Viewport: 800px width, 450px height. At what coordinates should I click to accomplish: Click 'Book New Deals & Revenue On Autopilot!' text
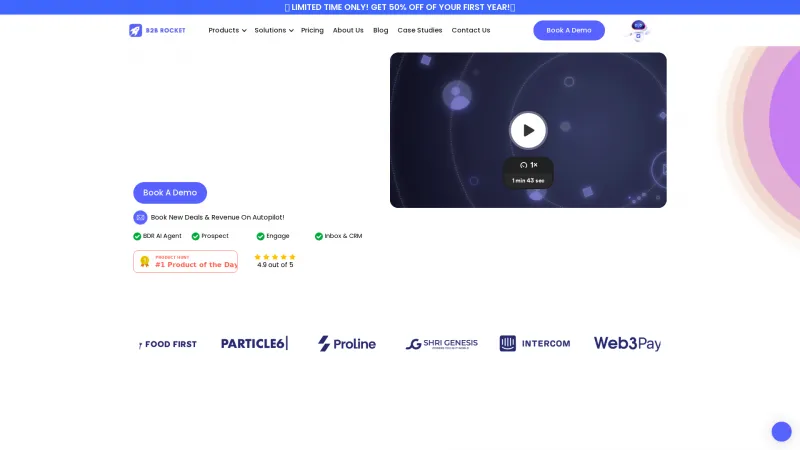pos(217,217)
